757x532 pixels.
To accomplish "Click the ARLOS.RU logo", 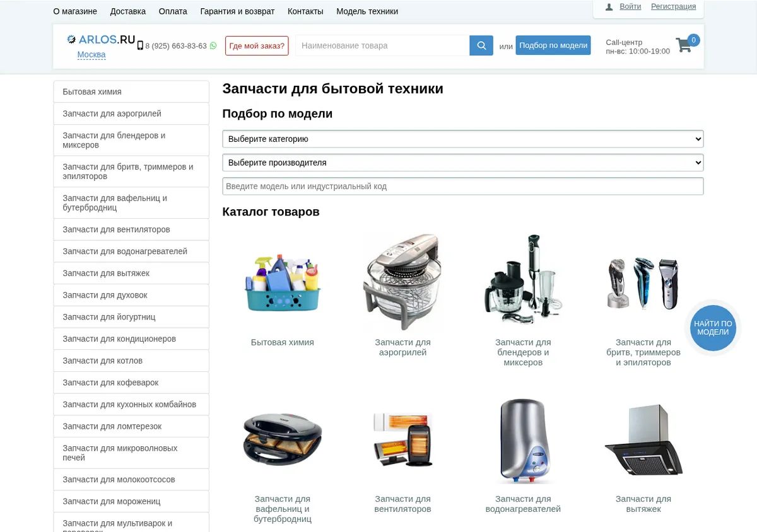I will coord(101,39).
